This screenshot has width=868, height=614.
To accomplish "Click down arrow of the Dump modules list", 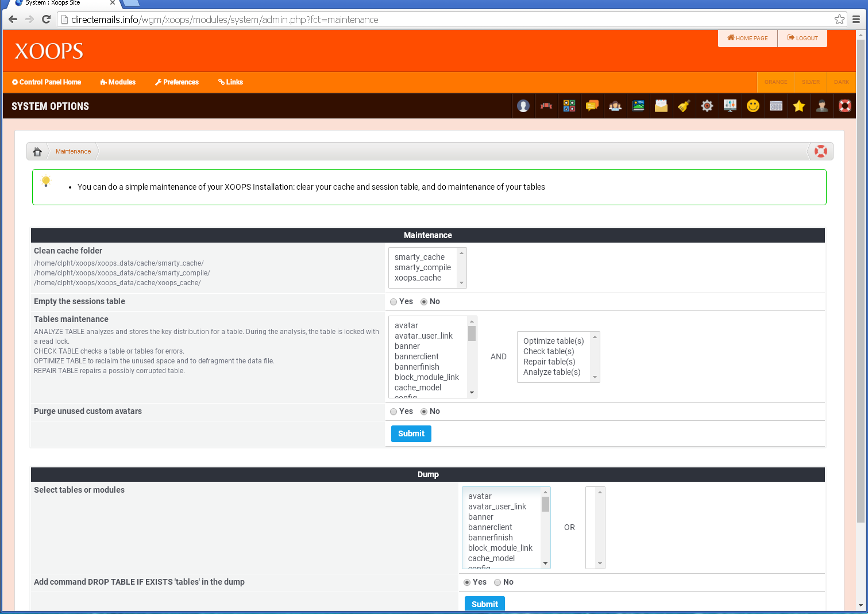I will [x=600, y=563].
